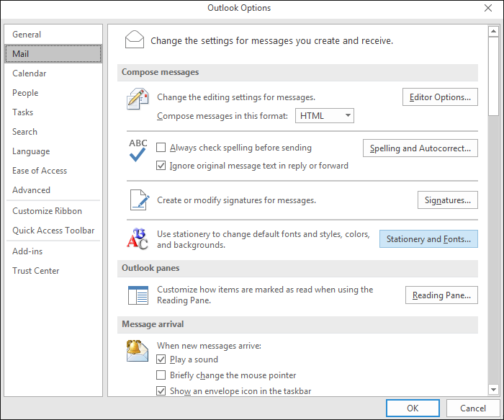Viewport: 504px width, 420px height.
Task: Click 'When new messages arrive:' text
Action: (209, 346)
